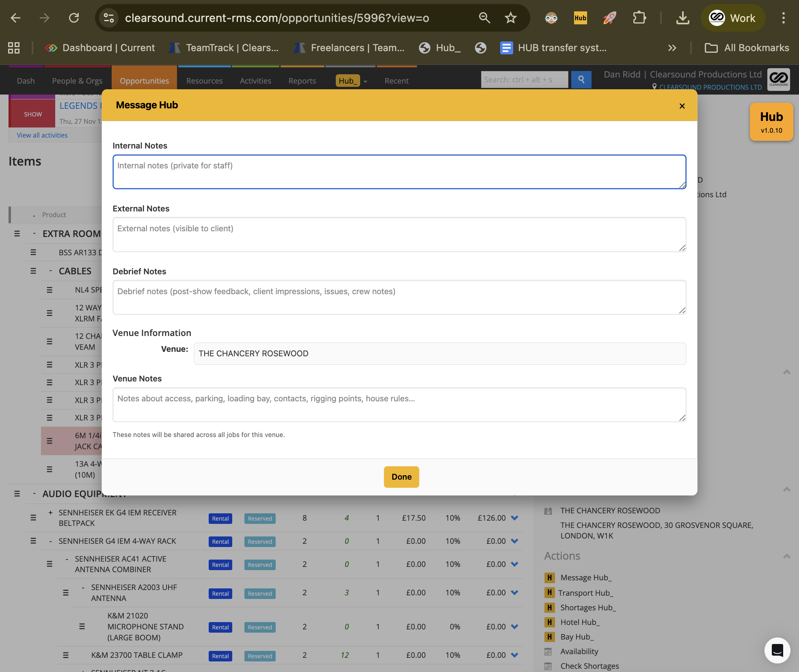Open the intercom chat bubble
799x672 pixels.
click(777, 650)
